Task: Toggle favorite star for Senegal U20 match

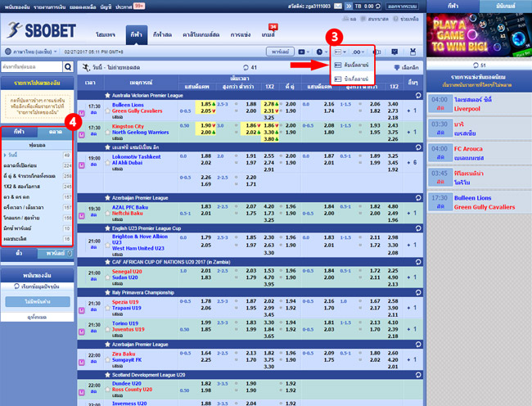Action: pos(107,277)
